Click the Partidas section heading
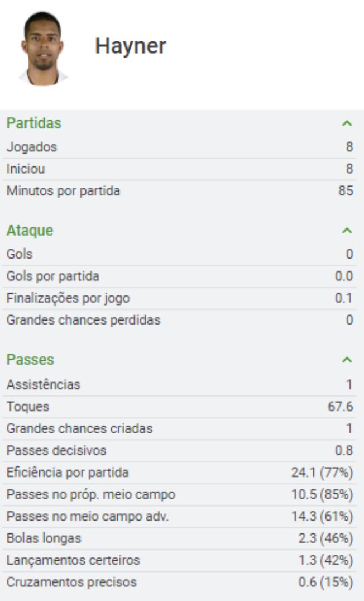The height and width of the screenshot is (601, 364). [x=34, y=123]
